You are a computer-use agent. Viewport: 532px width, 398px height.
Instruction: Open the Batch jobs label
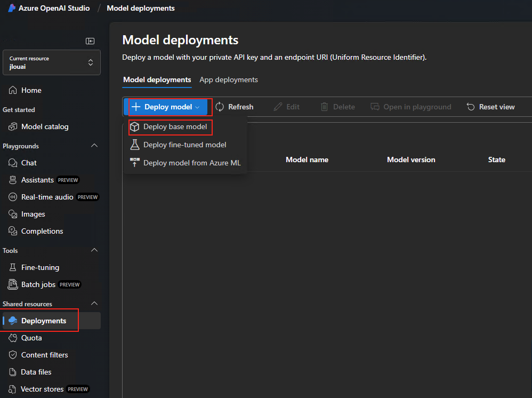38,284
